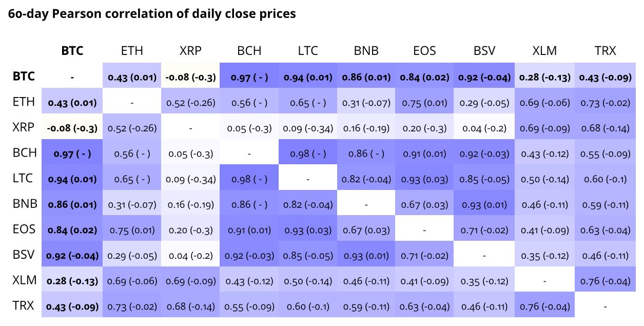This screenshot has width=644, height=326.
Task: Click BNB row cell under BSV column
Action: click(484, 204)
